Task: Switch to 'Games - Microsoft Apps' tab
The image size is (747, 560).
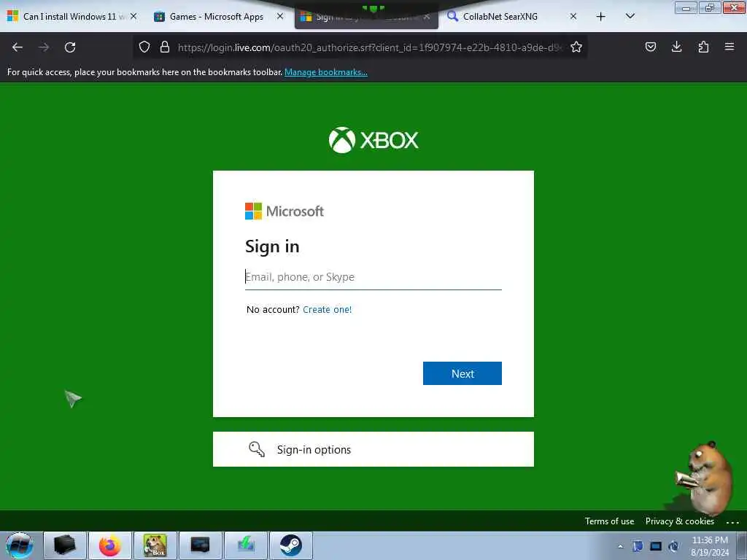Action: (x=216, y=17)
